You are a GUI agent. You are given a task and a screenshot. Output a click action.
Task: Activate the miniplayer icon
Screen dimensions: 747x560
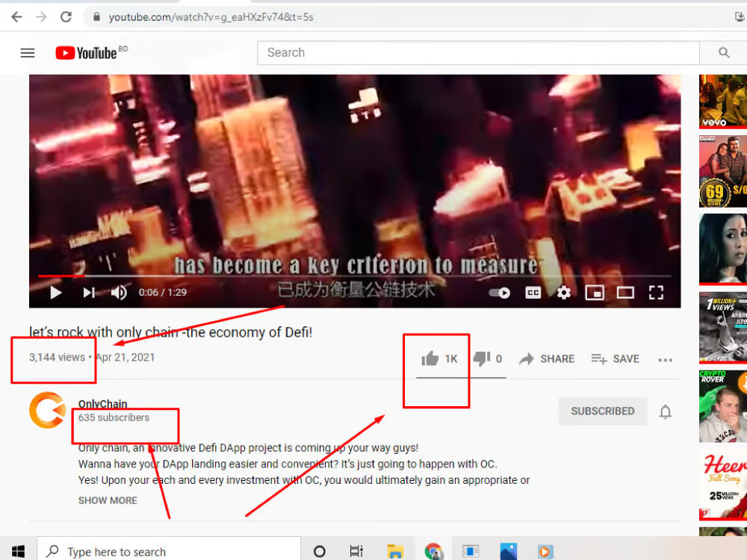coord(594,293)
